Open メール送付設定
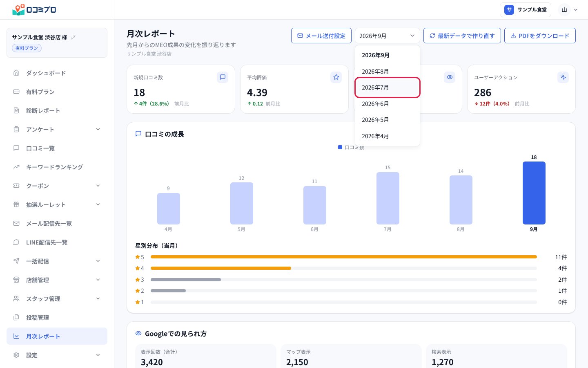This screenshot has width=588, height=368. pos(321,36)
